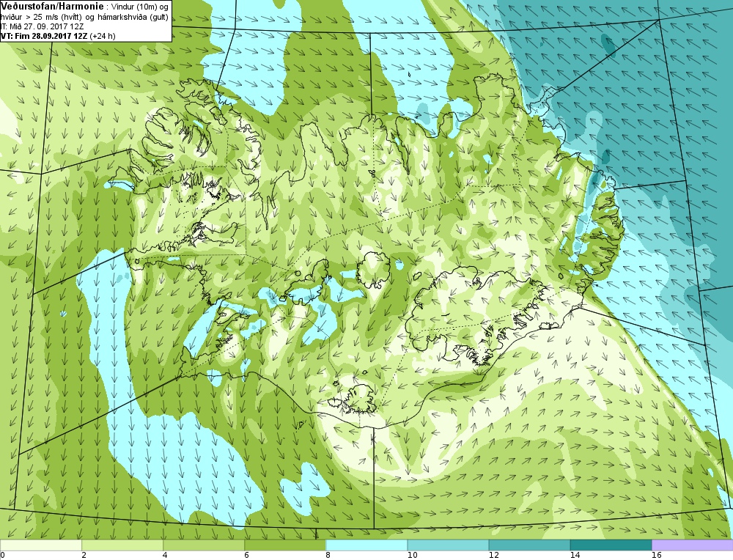Click the 0-2 m/s palest legend swatch

40,545
